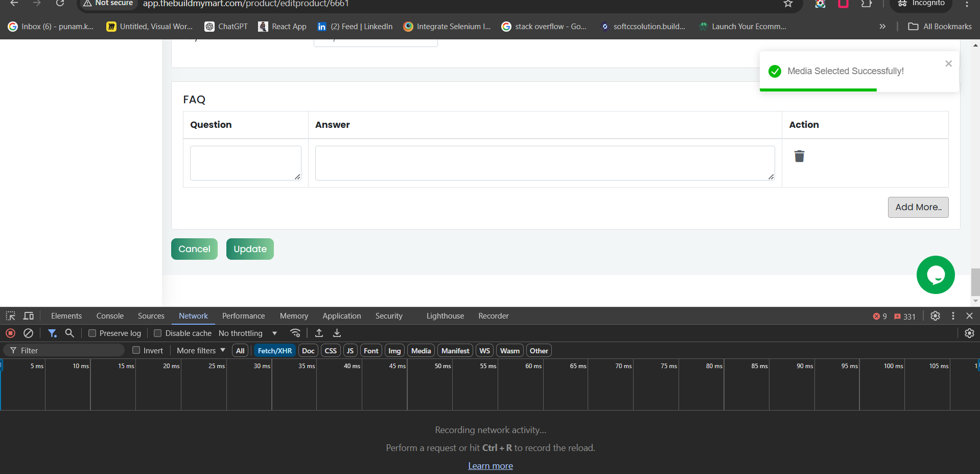The height and width of the screenshot is (474, 980).
Task: Select the All request type filter
Action: coord(240,350)
